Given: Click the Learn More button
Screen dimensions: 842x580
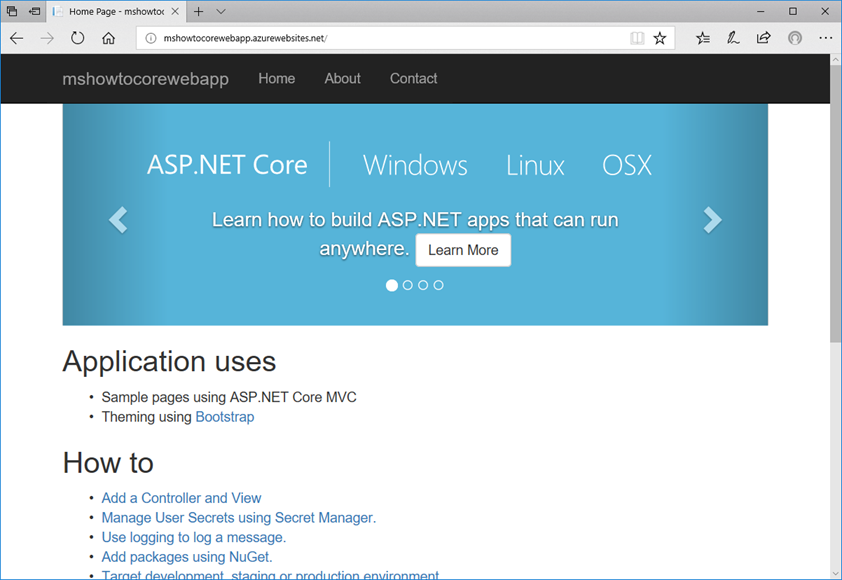Looking at the screenshot, I should [x=463, y=250].
